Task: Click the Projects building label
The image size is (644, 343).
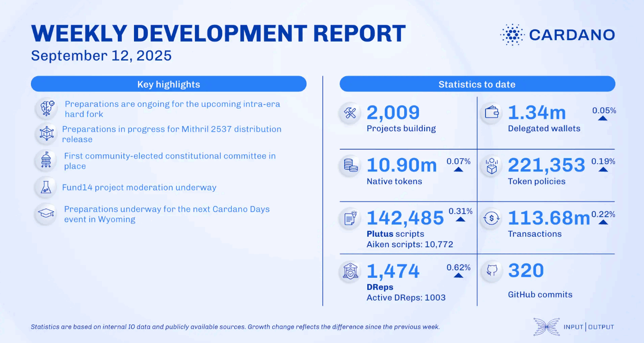Action: pyautogui.click(x=401, y=129)
